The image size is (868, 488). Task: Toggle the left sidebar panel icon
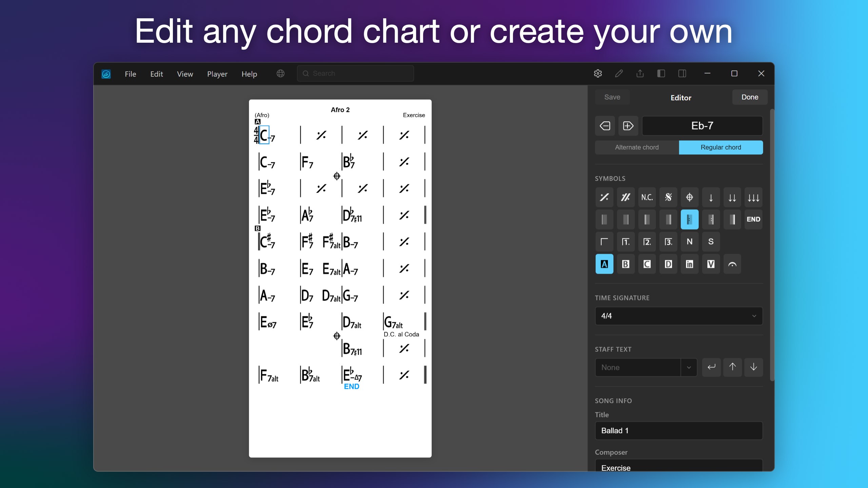point(661,74)
